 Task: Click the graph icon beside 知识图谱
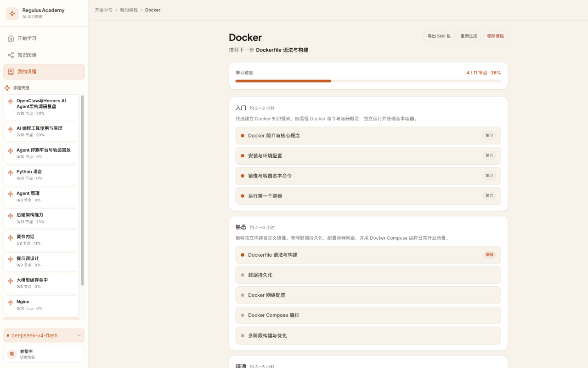(x=11, y=55)
